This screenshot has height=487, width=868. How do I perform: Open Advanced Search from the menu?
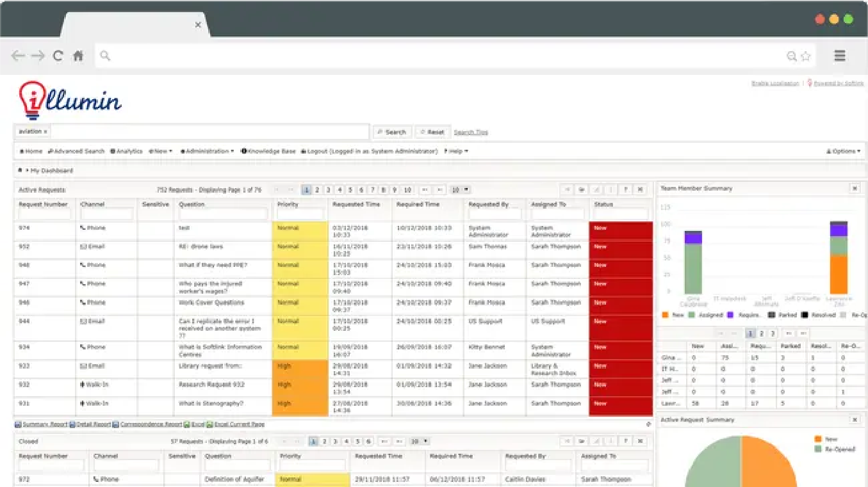tap(76, 151)
